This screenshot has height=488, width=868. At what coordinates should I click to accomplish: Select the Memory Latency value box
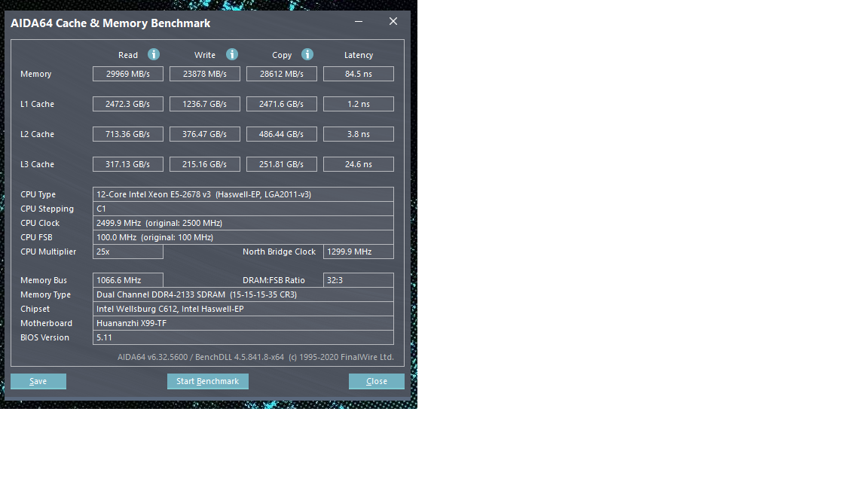359,74
